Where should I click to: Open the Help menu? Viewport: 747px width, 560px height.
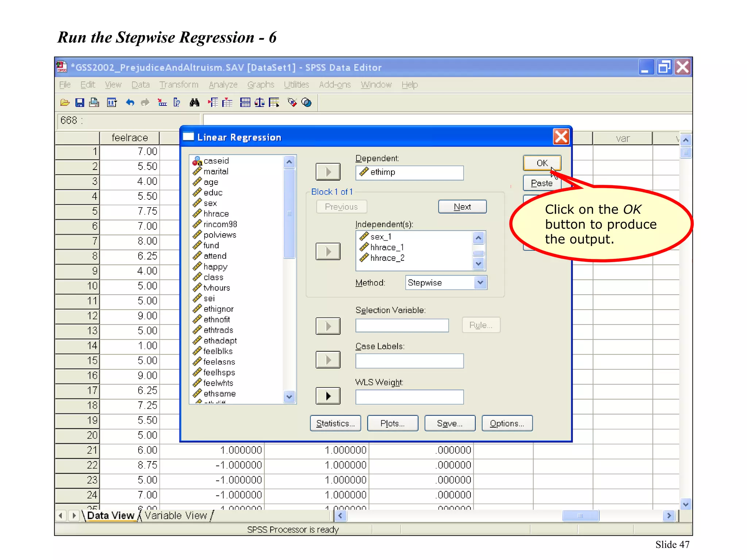pos(410,85)
